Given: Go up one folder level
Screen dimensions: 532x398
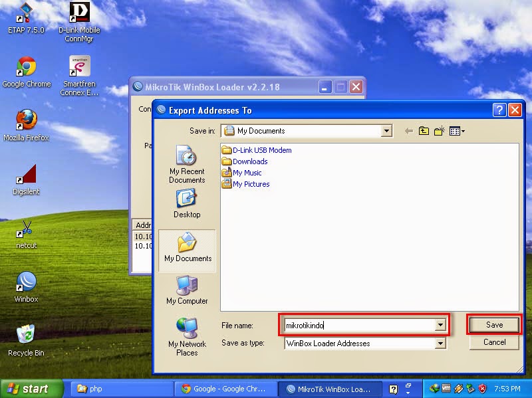Looking at the screenshot, I should click(x=424, y=131).
